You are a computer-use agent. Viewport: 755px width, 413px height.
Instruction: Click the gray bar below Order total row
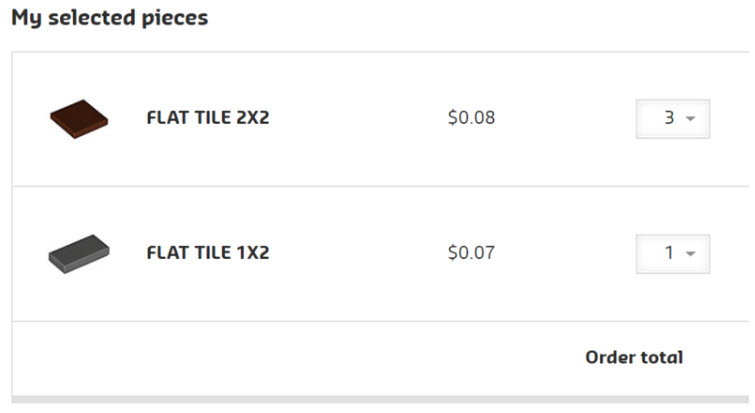[380, 400]
